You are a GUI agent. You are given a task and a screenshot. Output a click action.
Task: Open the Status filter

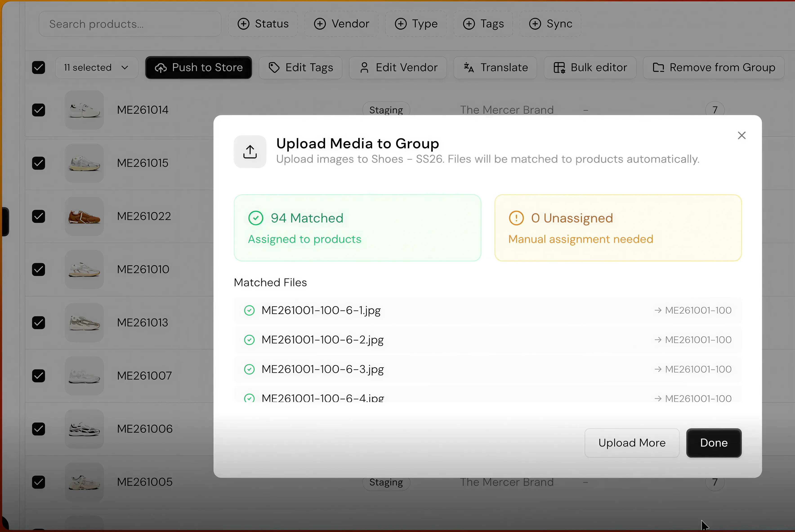[x=263, y=24]
